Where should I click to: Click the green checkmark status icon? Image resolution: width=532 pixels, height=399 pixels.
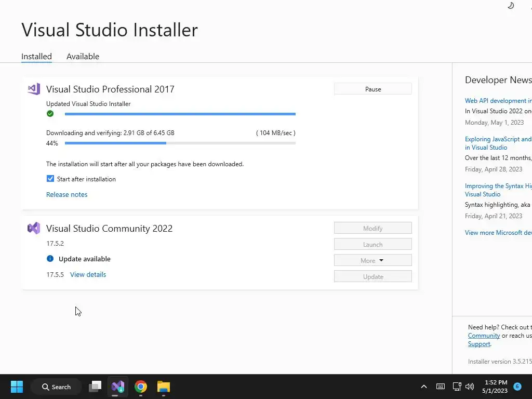point(50,114)
